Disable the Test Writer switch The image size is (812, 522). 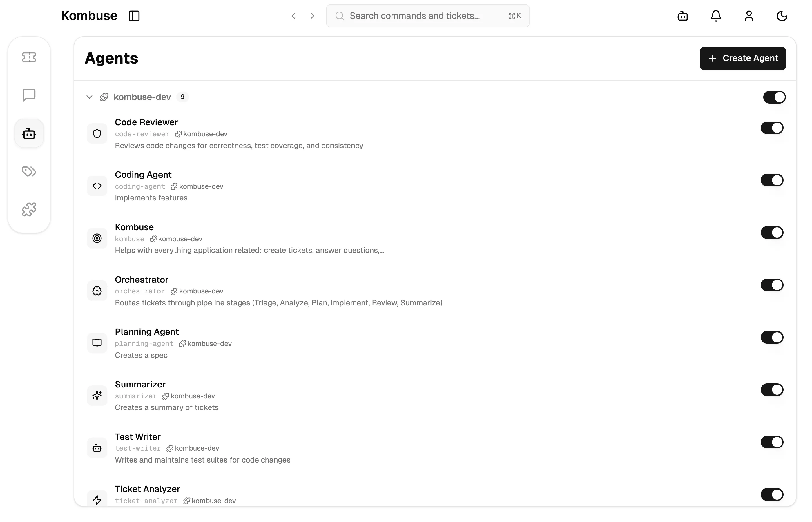(x=772, y=442)
